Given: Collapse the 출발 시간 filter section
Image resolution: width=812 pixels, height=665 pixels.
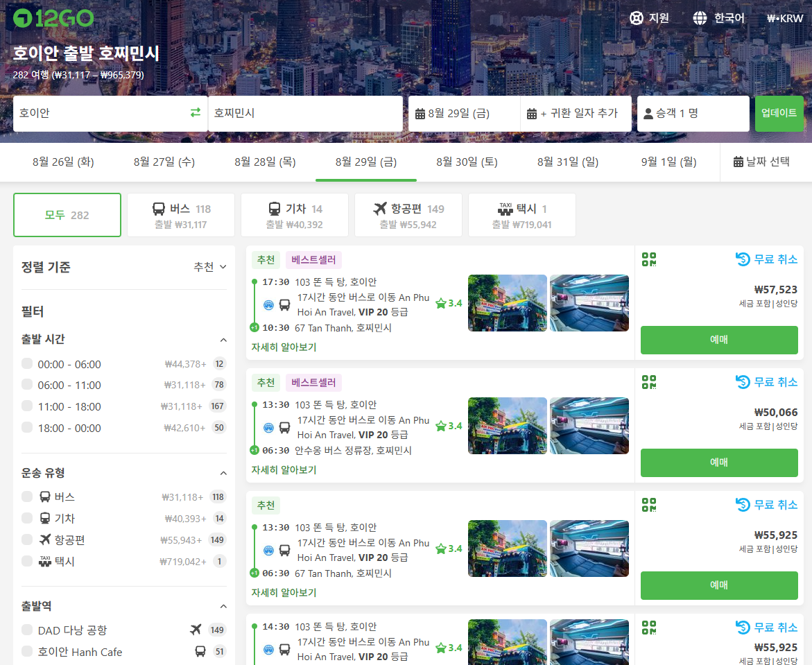Looking at the screenshot, I should tap(223, 340).
